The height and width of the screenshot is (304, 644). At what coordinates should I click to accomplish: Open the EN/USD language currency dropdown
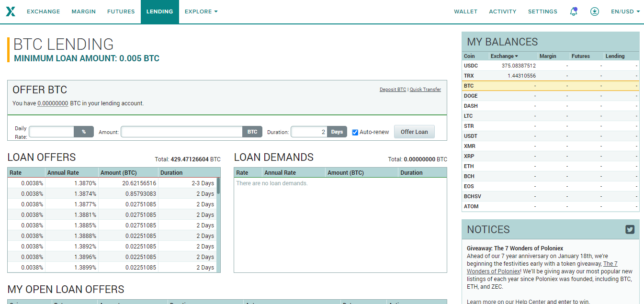[x=625, y=11]
